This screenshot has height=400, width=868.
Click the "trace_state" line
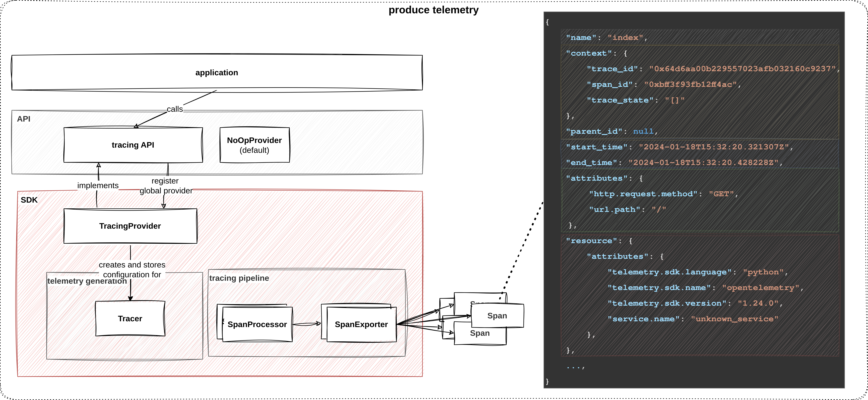636,100
